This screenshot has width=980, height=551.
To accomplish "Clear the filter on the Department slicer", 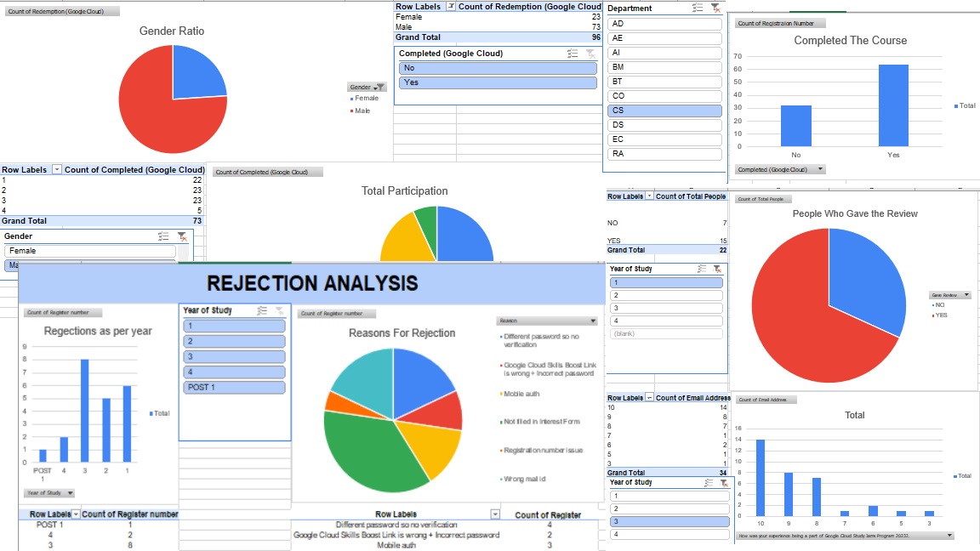I will coord(715,8).
